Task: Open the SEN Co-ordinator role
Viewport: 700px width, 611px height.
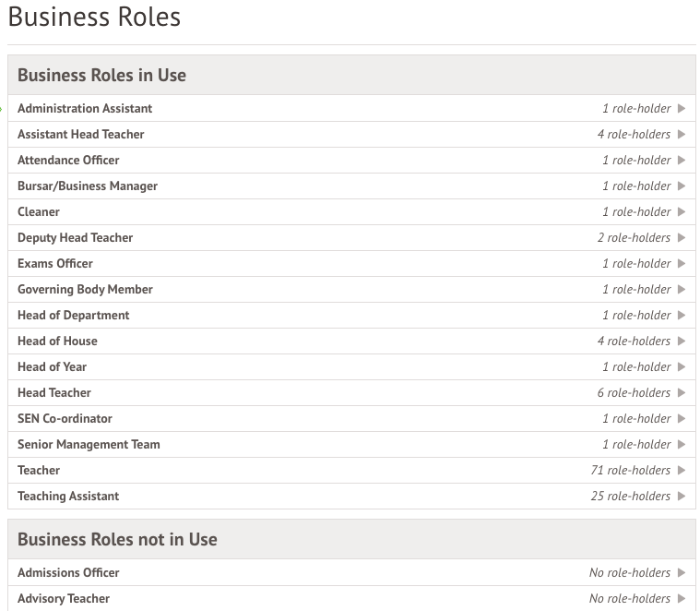Action: tap(65, 418)
